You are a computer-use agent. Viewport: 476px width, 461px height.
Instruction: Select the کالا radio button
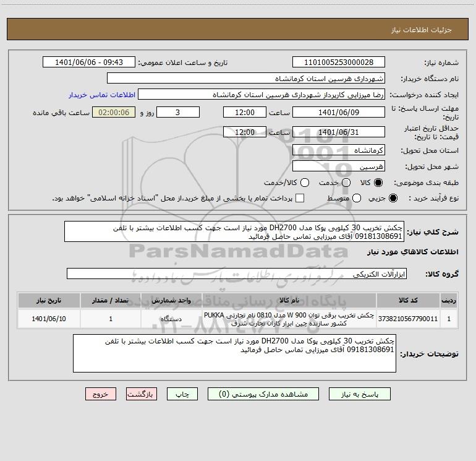pos(378,183)
